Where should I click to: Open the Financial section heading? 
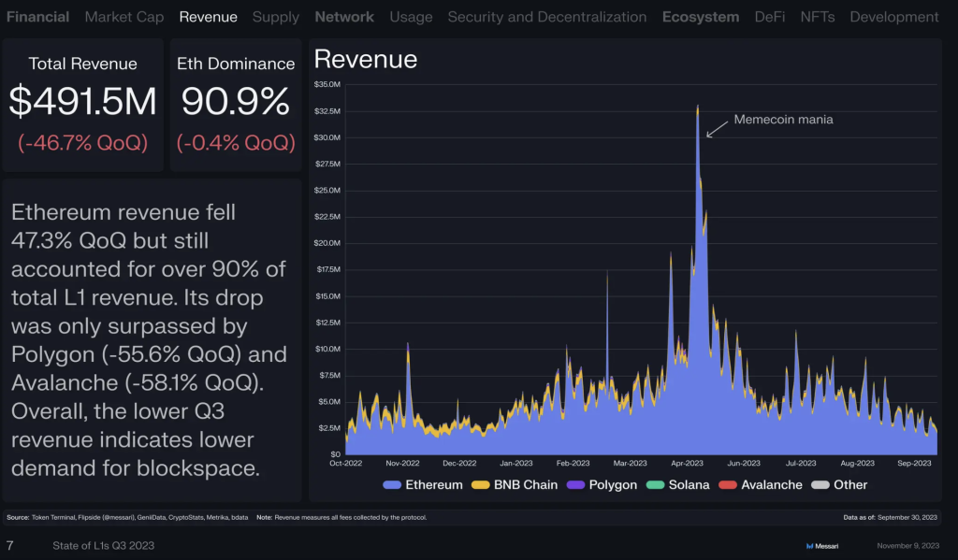(x=37, y=17)
